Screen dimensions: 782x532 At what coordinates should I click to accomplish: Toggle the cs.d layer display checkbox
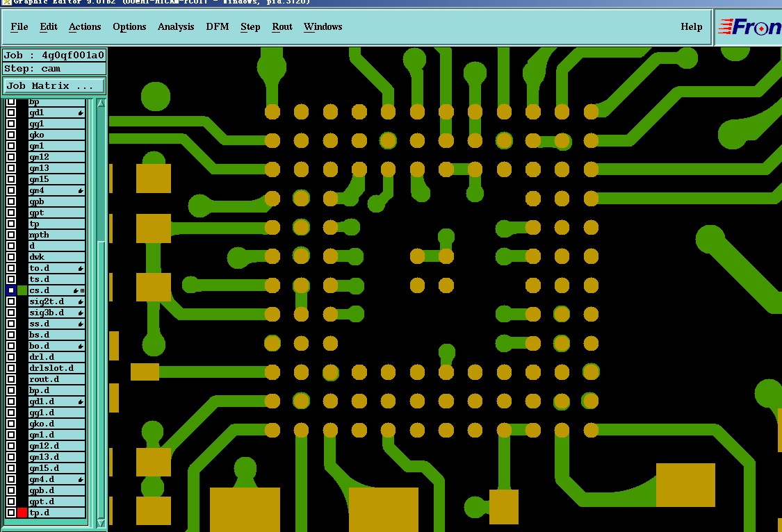coord(11,290)
